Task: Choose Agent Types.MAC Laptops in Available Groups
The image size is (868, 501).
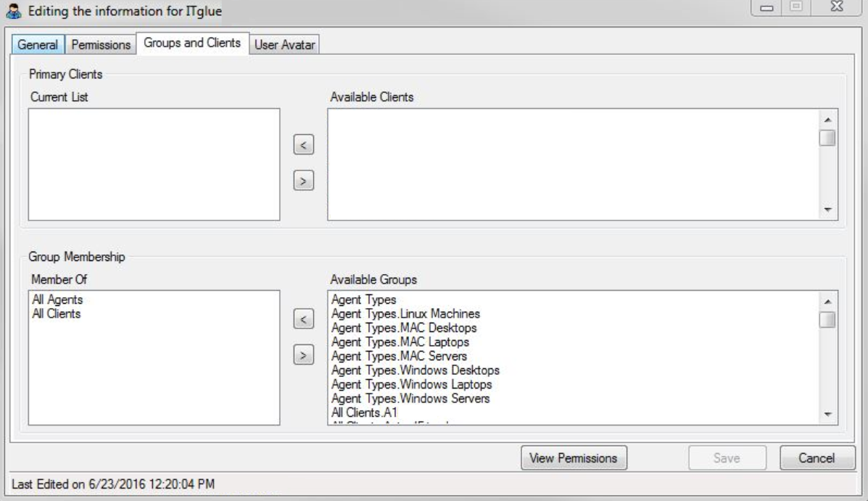Action: point(400,341)
